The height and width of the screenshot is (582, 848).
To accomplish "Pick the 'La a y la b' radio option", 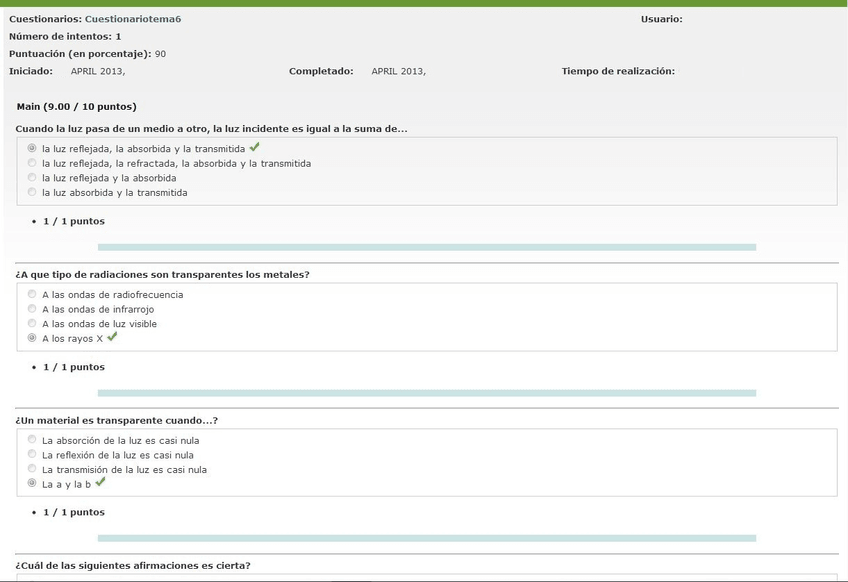I will [x=32, y=483].
